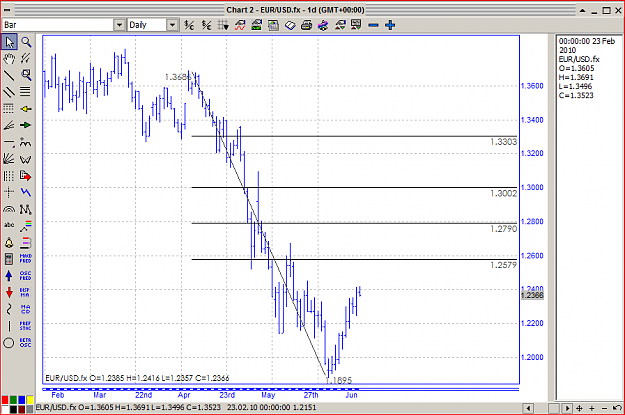Viewport: 625px width, 415px height.
Task: Click the 1.3303 Fibonacci level label
Action: click(x=503, y=142)
